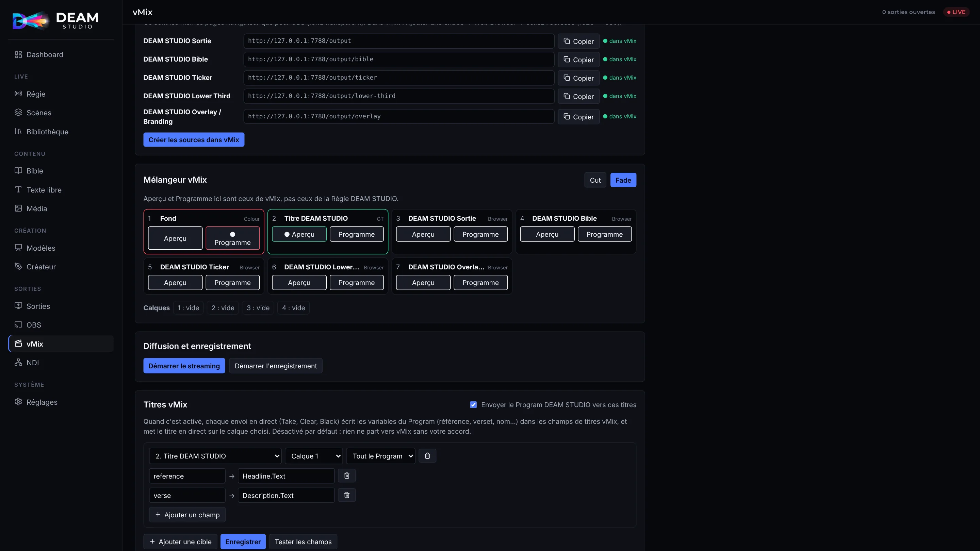
Task: Copy the DEAM STUDIO Bible URL
Action: pos(578,59)
